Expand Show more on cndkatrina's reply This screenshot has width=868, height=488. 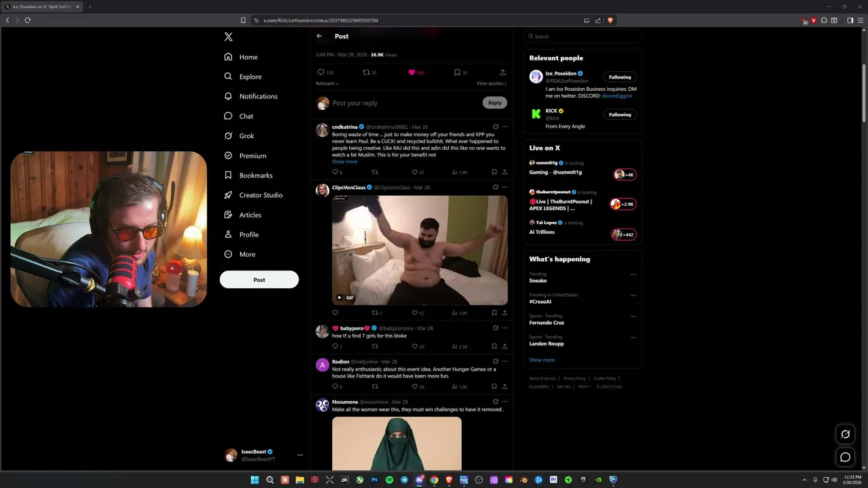[x=344, y=161]
